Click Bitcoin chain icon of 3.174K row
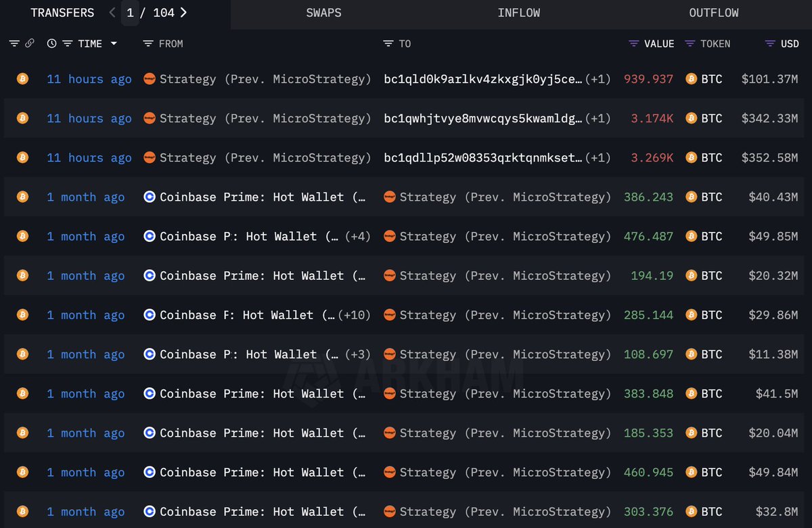The height and width of the screenshot is (528, 812). point(22,118)
